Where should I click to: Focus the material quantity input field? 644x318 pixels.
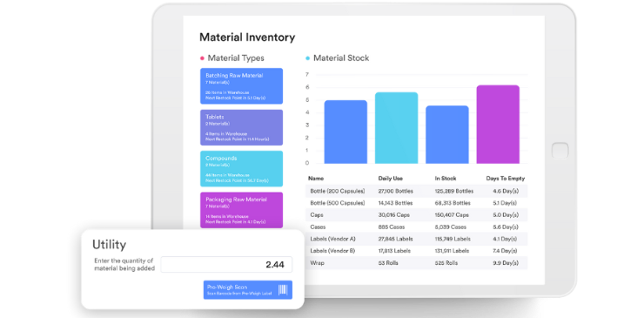pyautogui.click(x=226, y=265)
